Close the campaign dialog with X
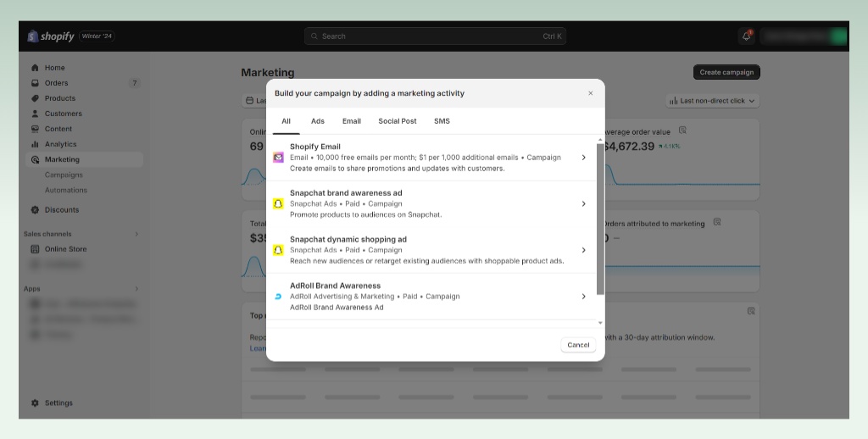This screenshot has width=868, height=439. (591, 93)
